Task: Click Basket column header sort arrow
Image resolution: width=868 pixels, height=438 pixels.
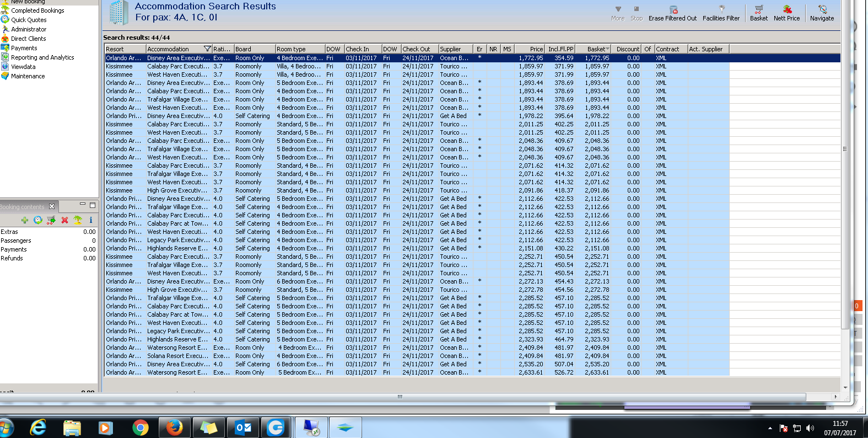Action: 607,49
